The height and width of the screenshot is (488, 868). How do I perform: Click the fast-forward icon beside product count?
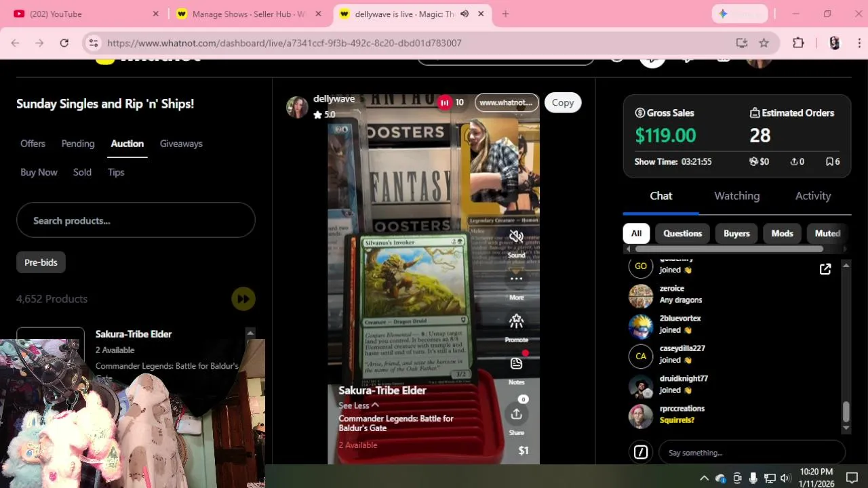[243, 299]
